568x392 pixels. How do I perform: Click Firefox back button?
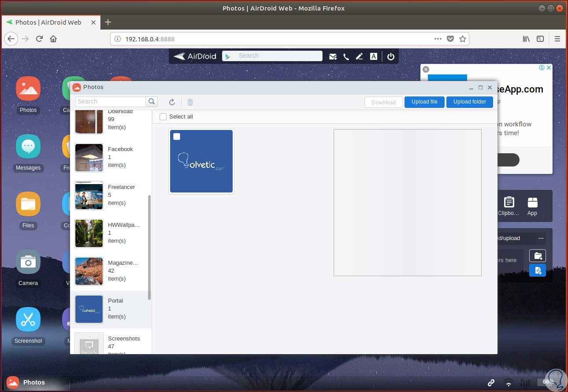pos(11,39)
